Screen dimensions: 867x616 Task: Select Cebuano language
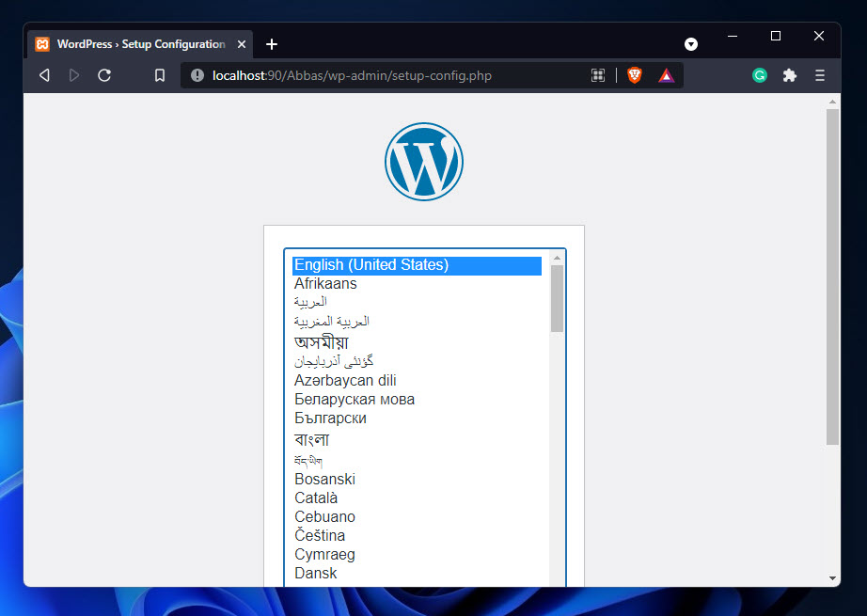click(x=417, y=516)
